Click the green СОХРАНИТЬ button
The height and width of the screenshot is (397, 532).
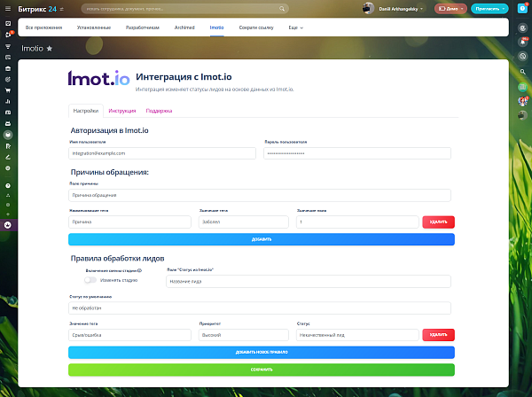[262, 370]
